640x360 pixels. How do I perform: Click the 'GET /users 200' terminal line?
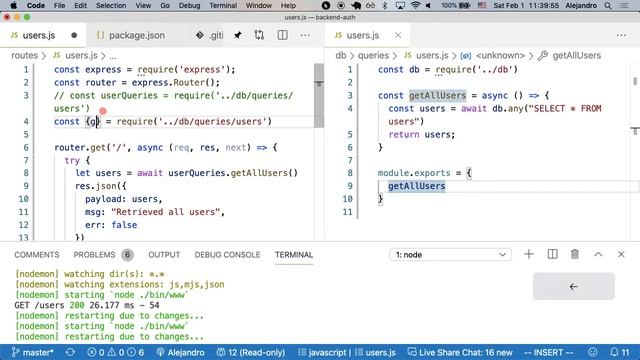[87, 305]
